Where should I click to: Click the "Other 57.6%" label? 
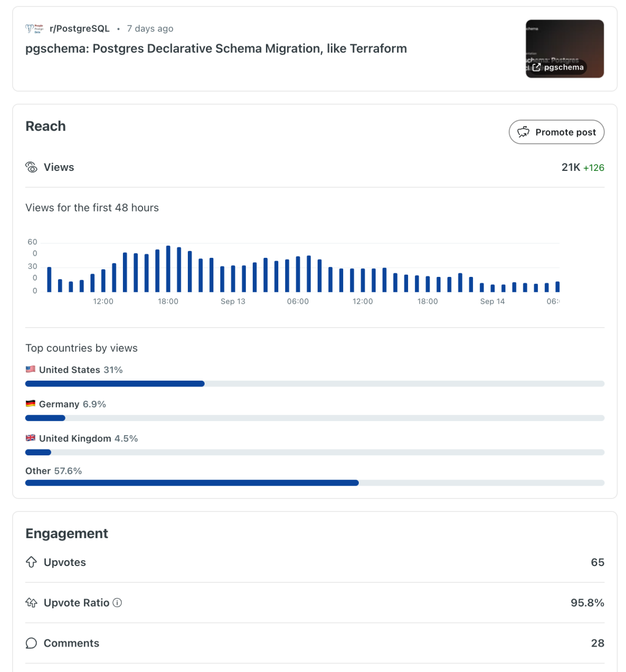pyautogui.click(x=53, y=470)
